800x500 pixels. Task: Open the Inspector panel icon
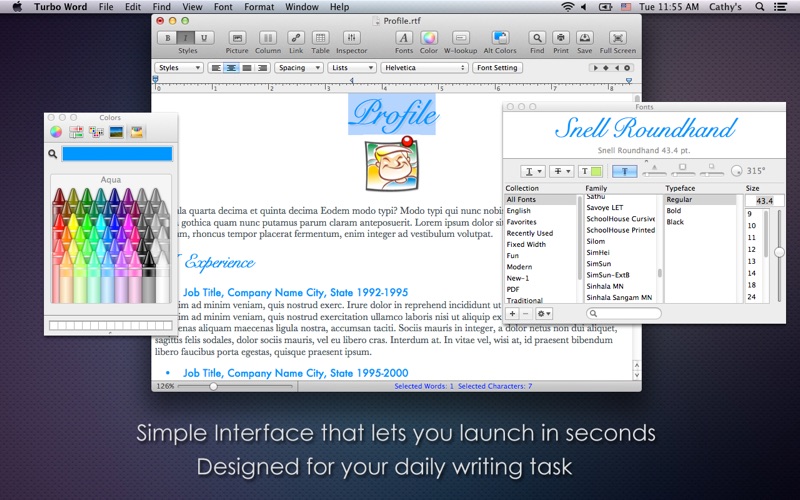pyautogui.click(x=352, y=38)
